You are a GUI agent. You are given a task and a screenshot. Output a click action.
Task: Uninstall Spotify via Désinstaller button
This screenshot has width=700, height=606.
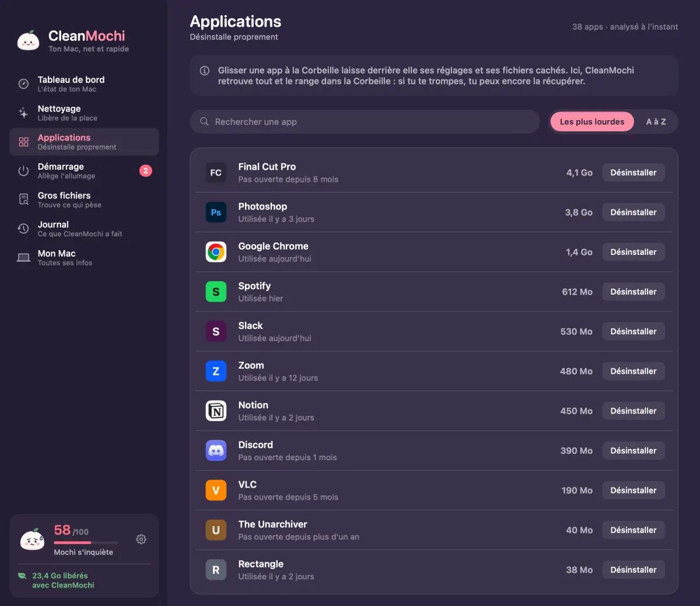633,292
